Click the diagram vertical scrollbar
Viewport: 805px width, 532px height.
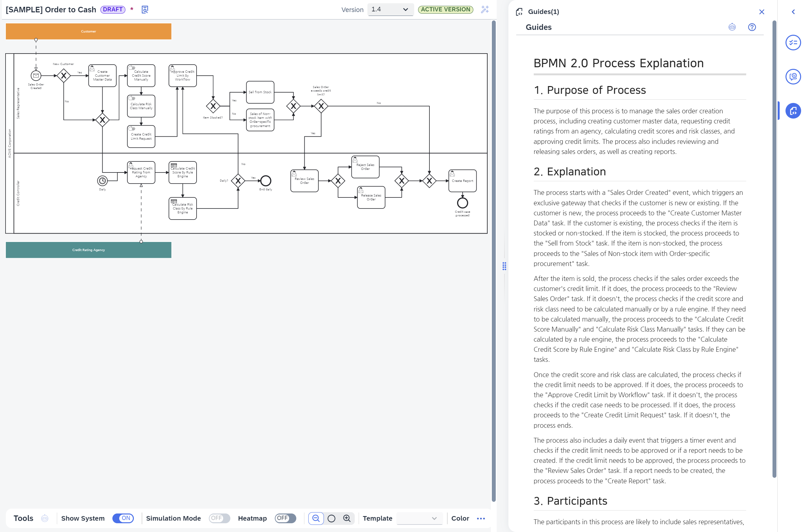493,260
